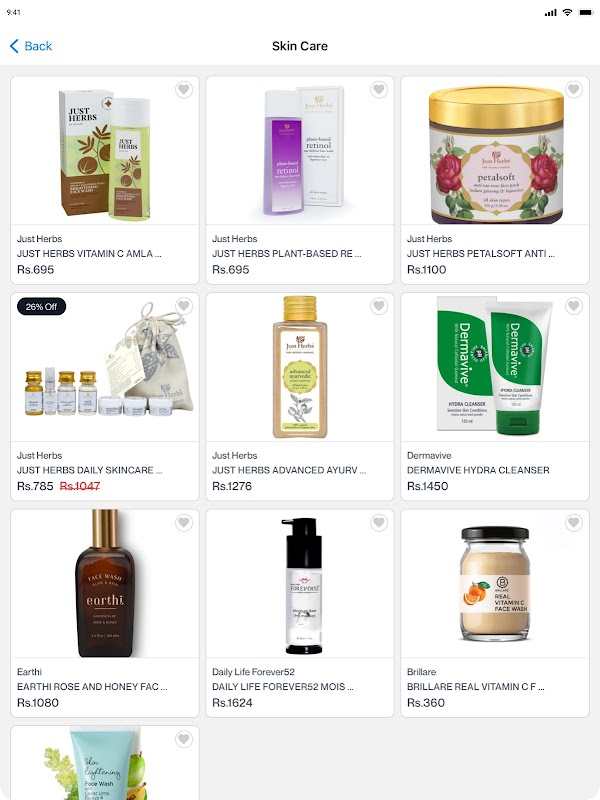The width and height of the screenshot is (600, 800).
Task: Toggle heart on Plant-Based Retinol product
Action: pyautogui.click(x=379, y=89)
